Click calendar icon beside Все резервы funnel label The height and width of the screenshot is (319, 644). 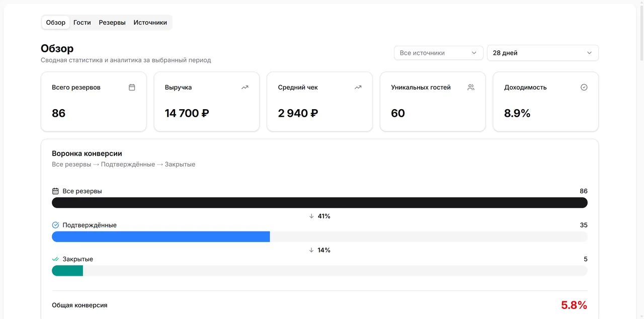(55, 191)
